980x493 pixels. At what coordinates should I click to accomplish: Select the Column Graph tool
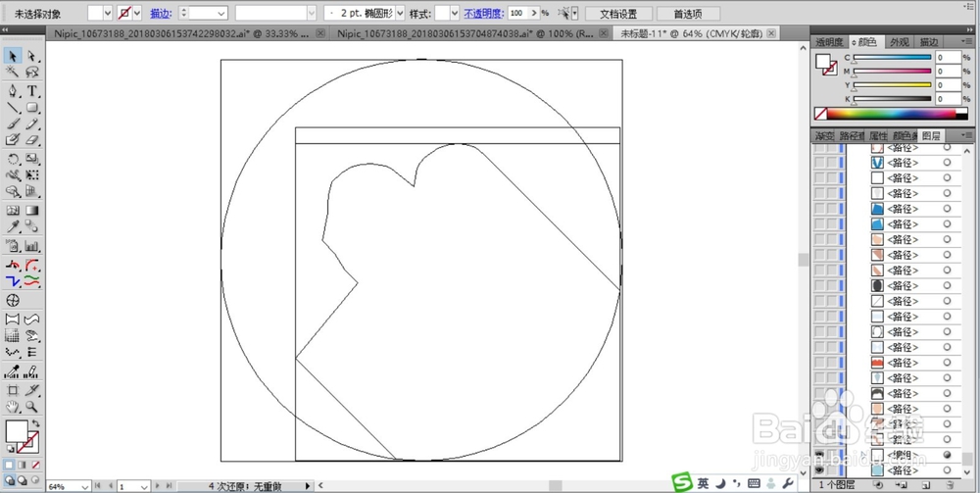tap(32, 246)
